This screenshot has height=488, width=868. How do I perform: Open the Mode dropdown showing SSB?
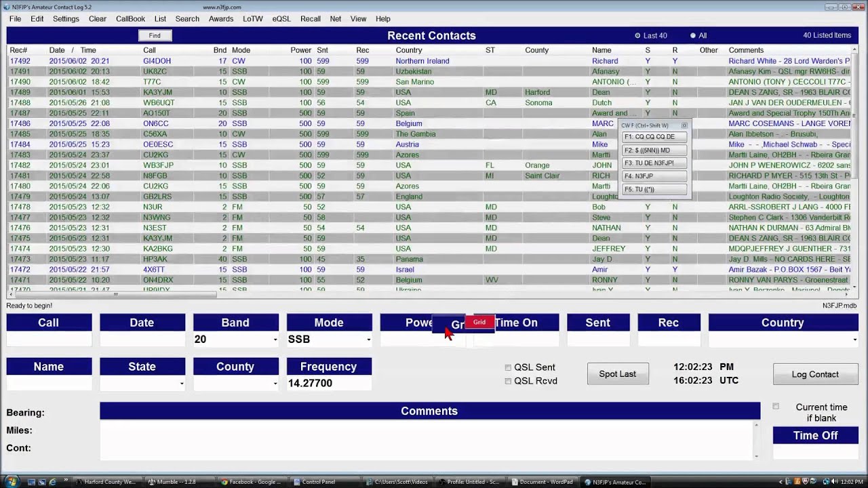(369, 340)
